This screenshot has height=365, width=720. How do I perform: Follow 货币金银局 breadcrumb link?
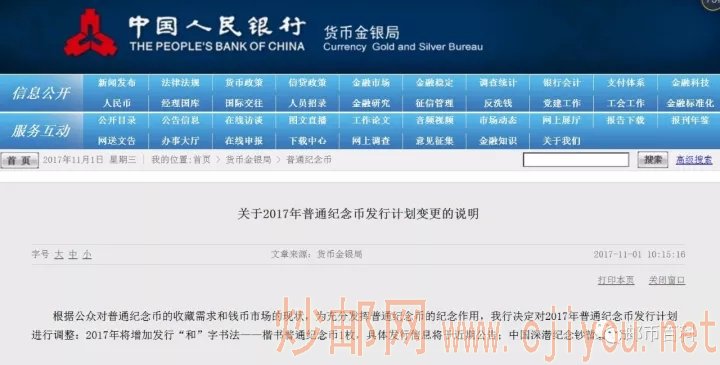tap(248, 160)
